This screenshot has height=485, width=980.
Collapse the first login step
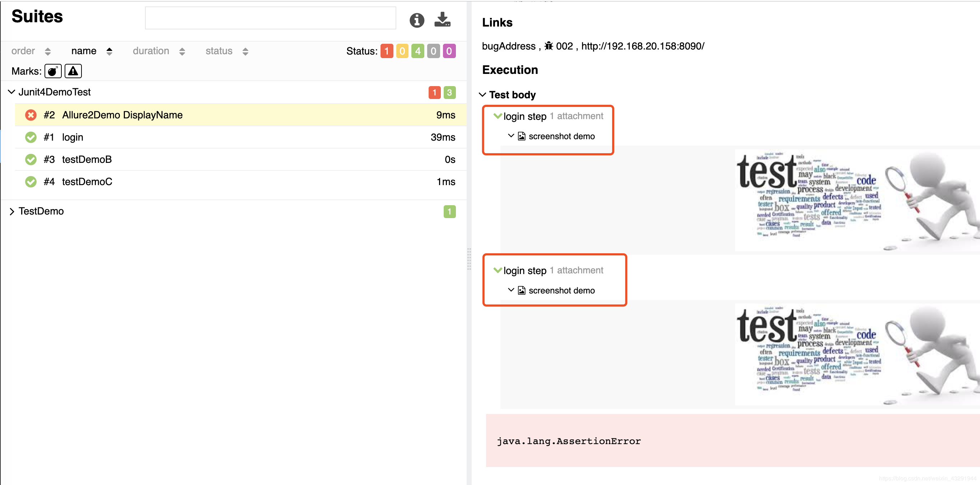(498, 116)
